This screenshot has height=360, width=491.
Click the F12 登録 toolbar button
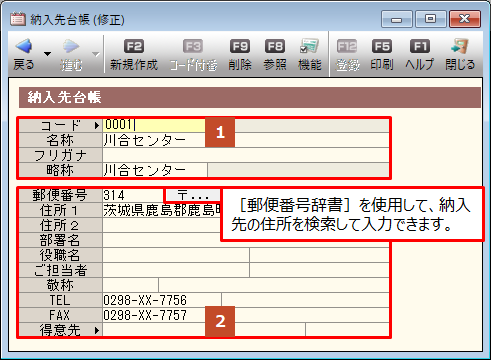click(x=347, y=55)
